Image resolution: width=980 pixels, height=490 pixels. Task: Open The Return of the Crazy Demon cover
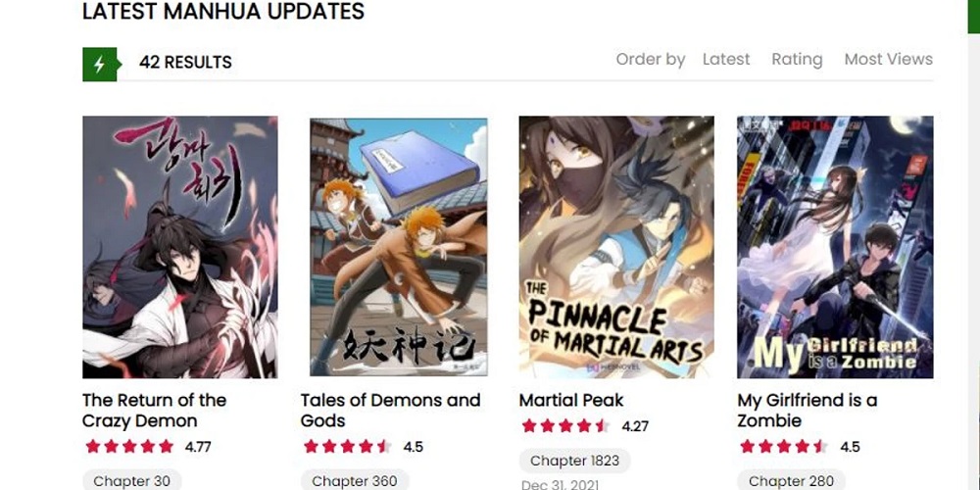[180, 247]
